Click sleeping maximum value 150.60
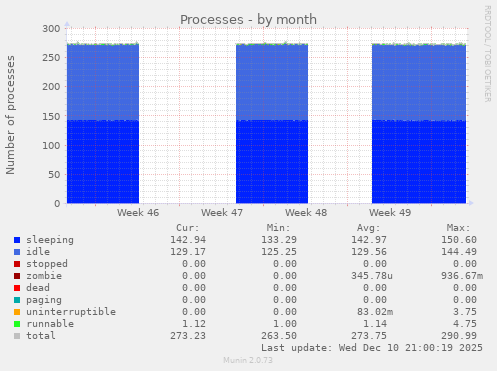Viewport: 497px width, 371px height. tap(459, 240)
